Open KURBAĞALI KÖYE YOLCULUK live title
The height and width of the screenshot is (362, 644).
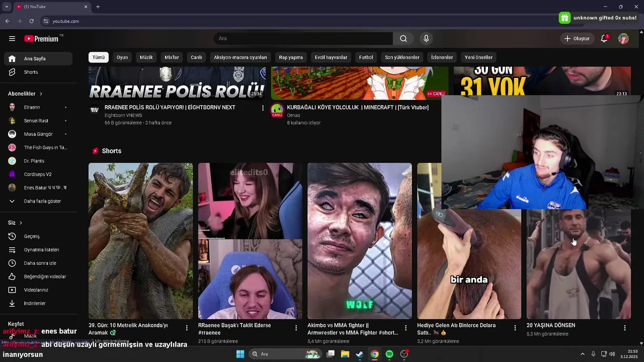[x=358, y=108]
